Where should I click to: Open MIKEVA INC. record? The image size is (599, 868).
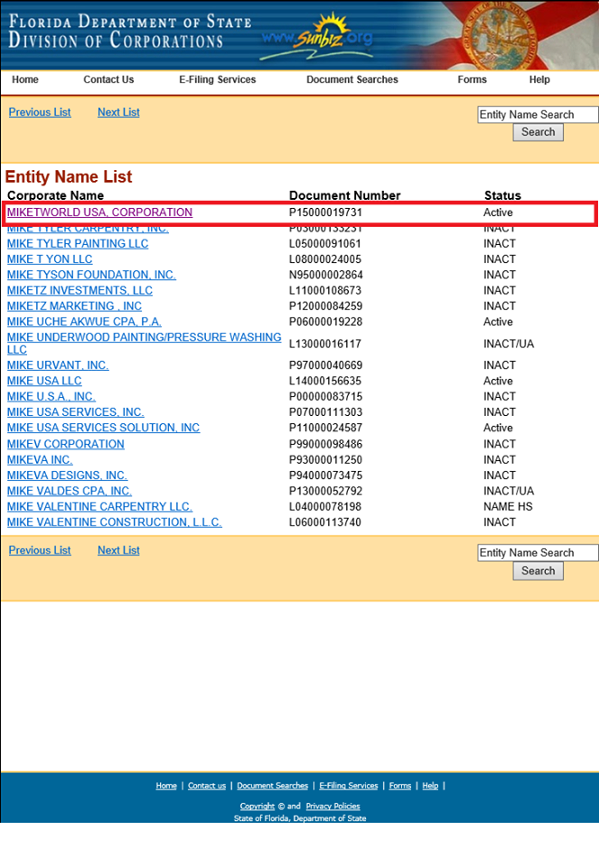pos(40,459)
